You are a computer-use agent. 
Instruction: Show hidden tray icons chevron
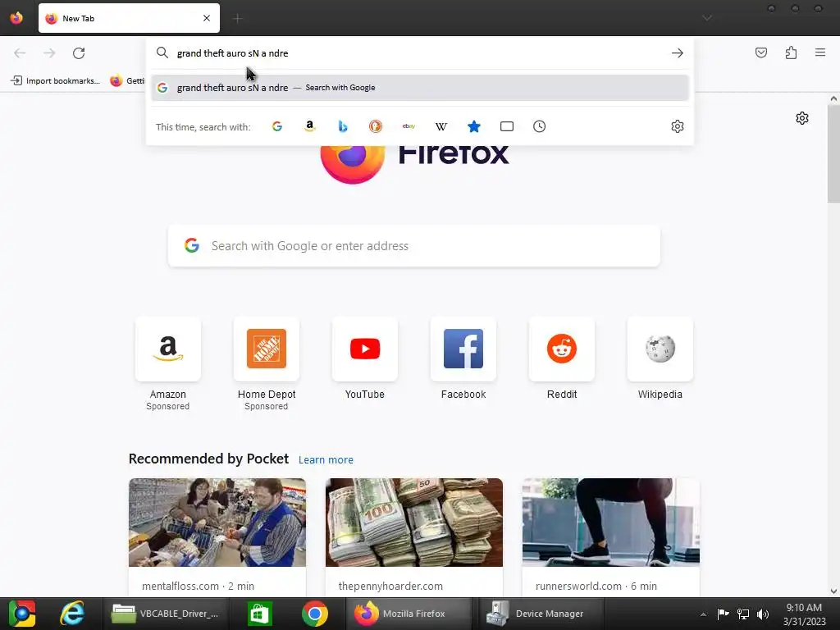tap(703, 614)
